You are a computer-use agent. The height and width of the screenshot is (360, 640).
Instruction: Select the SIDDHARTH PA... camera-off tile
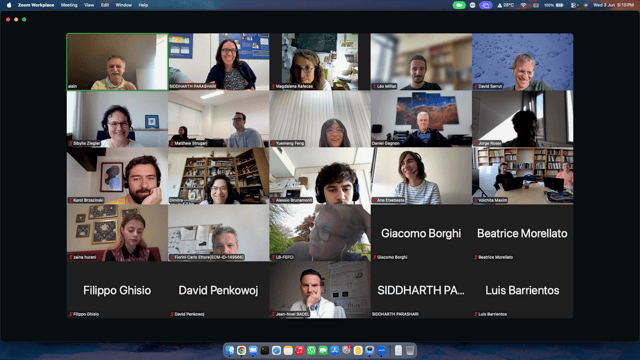pos(421,290)
